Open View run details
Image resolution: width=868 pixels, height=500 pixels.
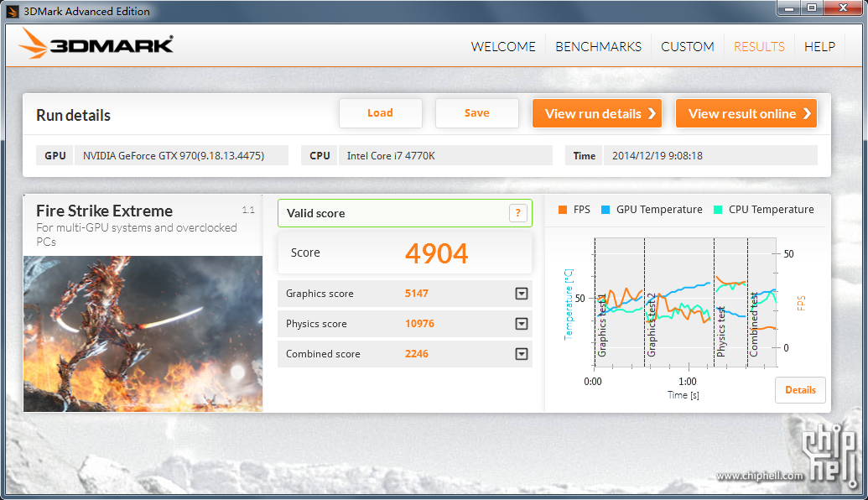[x=597, y=113]
